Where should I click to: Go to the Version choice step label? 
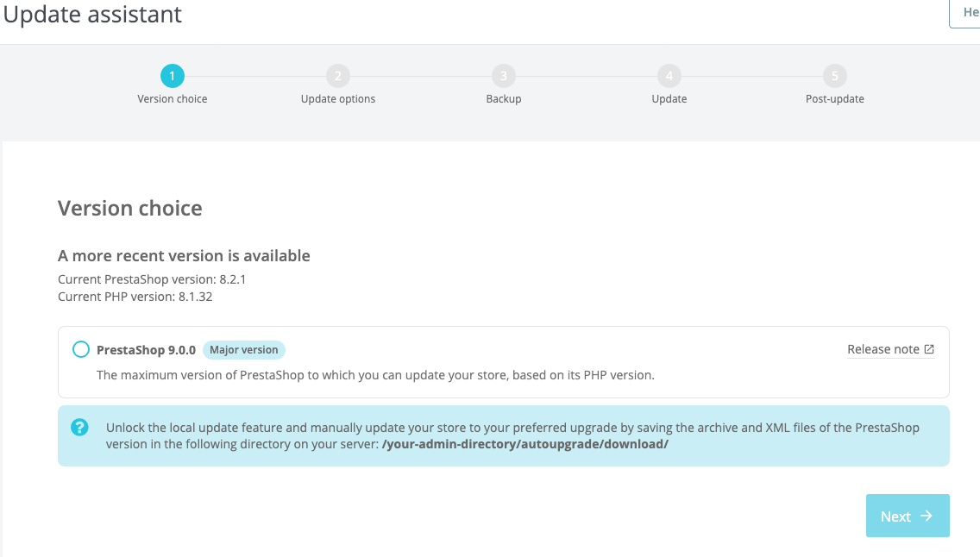(173, 99)
